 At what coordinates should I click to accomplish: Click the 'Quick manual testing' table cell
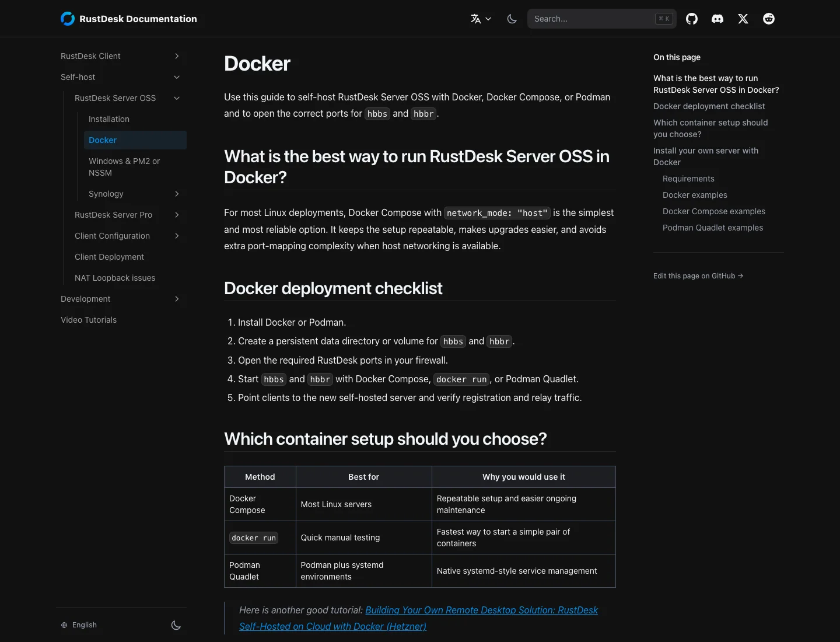coord(364,538)
